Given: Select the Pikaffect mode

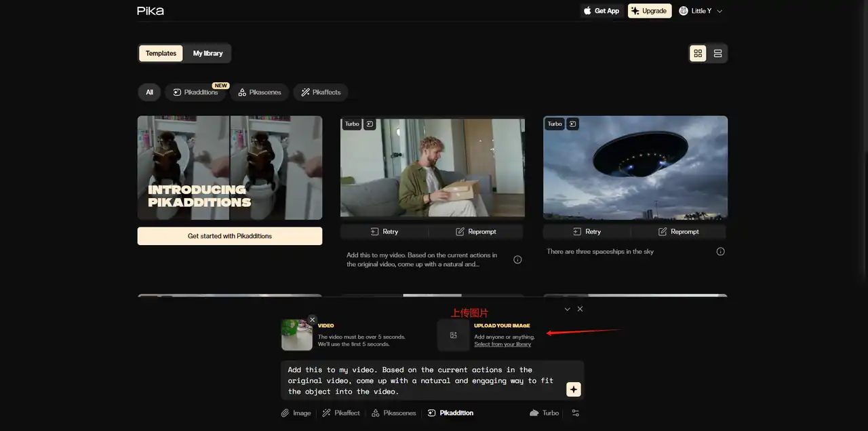Looking at the screenshot, I should (x=341, y=413).
